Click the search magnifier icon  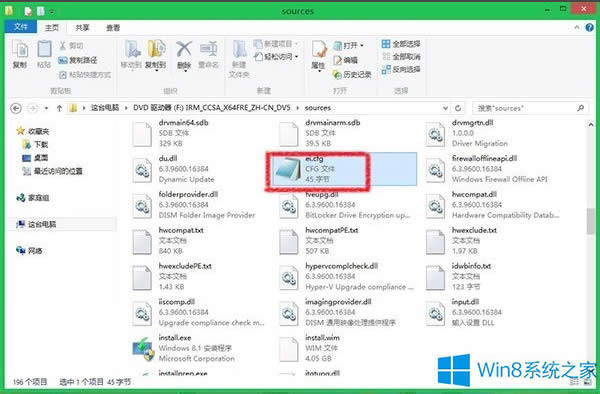tap(581, 108)
